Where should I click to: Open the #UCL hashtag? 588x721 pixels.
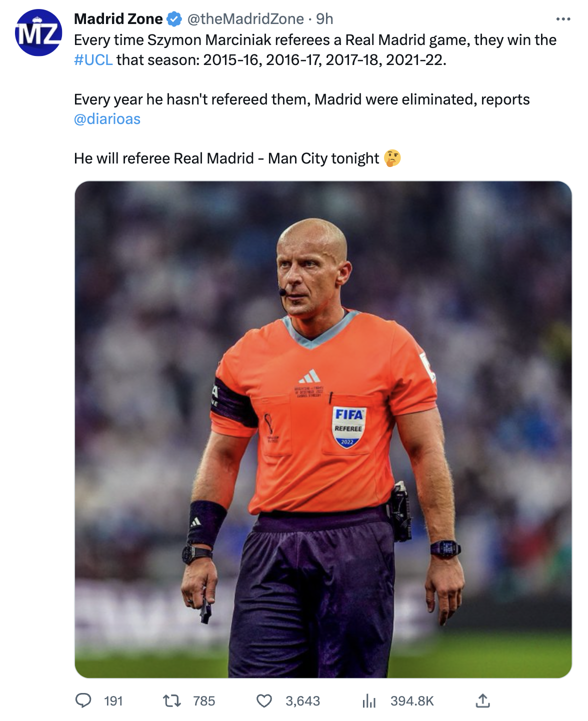click(x=93, y=60)
